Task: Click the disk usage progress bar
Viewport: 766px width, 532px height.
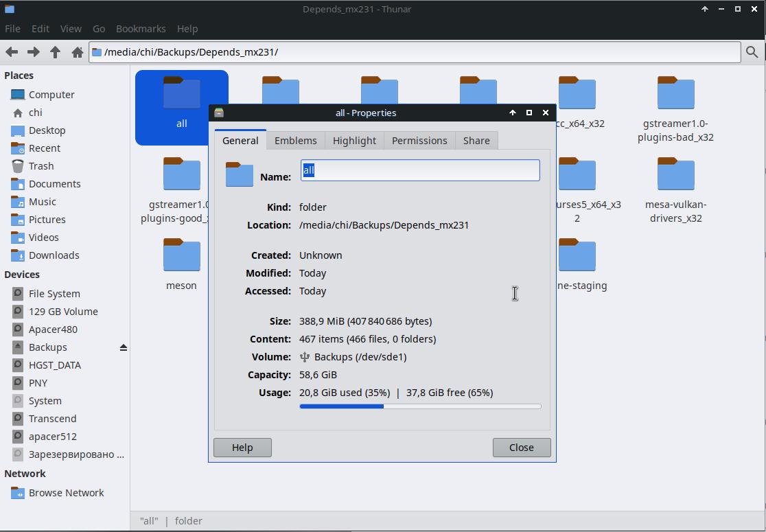Action: (x=420, y=406)
